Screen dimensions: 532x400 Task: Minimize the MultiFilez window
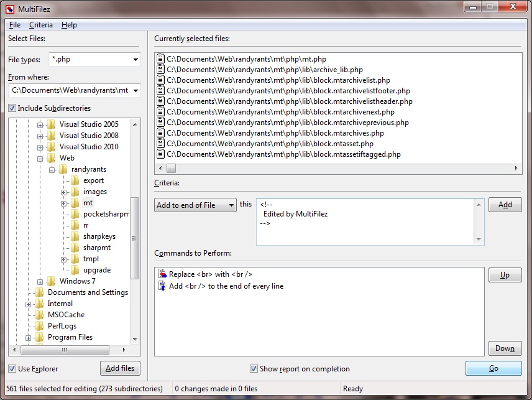click(x=473, y=6)
